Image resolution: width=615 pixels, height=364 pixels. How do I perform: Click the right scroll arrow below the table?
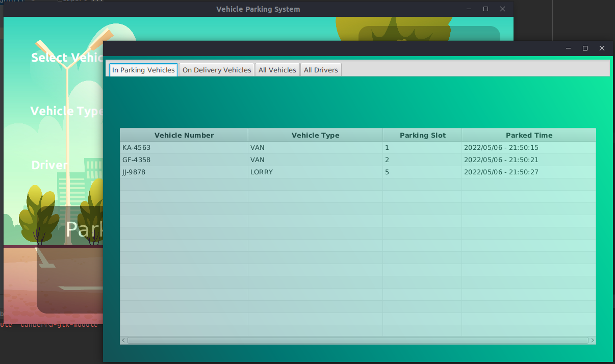592,340
